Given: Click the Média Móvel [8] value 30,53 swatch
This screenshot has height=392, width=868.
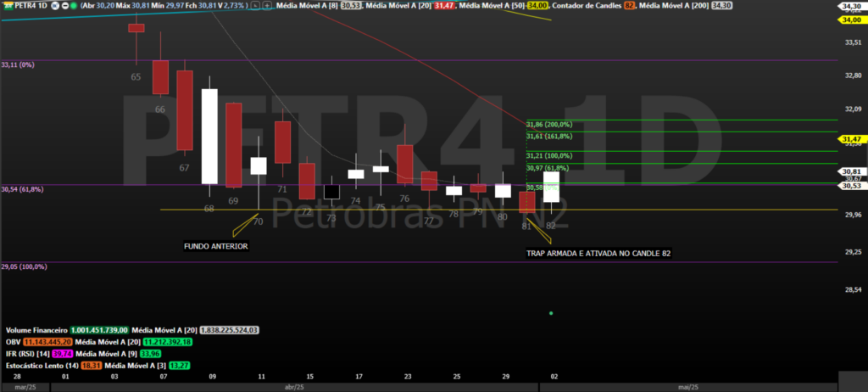Looking at the screenshot, I should pos(350,6).
